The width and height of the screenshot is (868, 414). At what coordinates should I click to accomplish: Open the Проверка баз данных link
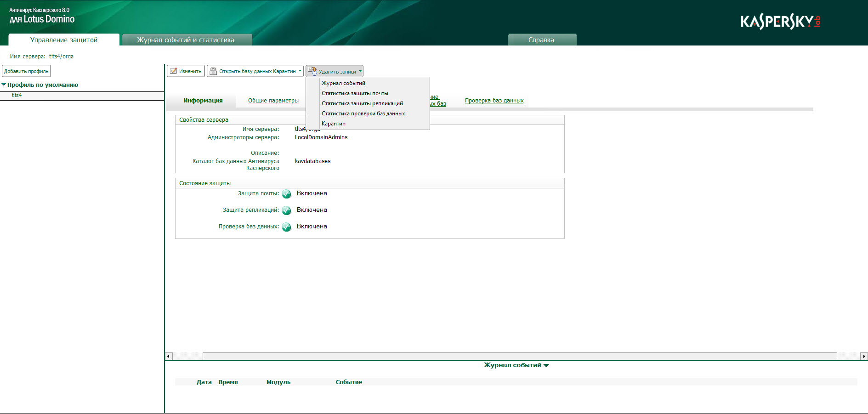coord(494,101)
